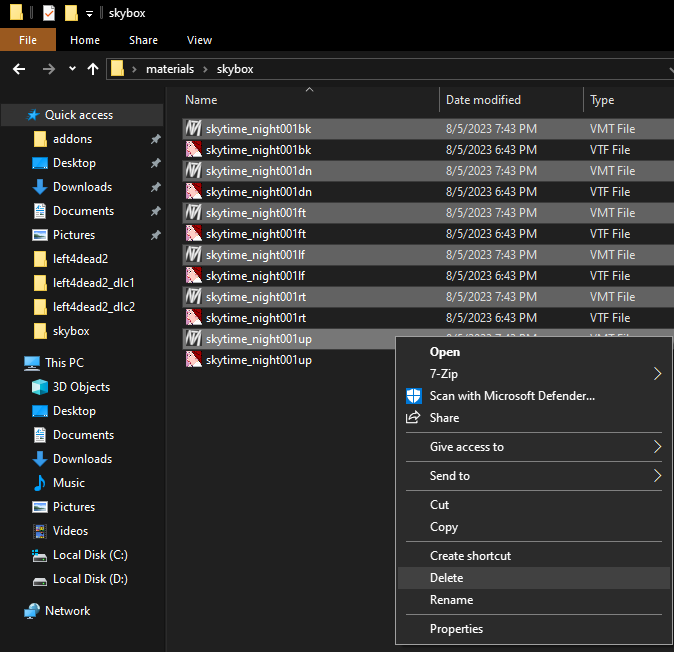Click the Properties icon in title bar

pyautogui.click(x=49, y=13)
